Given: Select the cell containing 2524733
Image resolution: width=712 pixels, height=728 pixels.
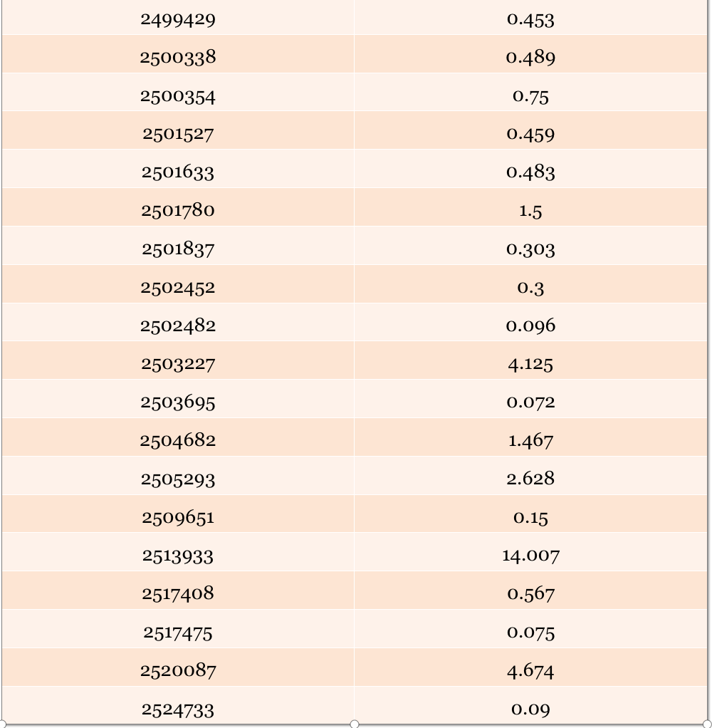Looking at the screenshot, I should (x=178, y=705).
